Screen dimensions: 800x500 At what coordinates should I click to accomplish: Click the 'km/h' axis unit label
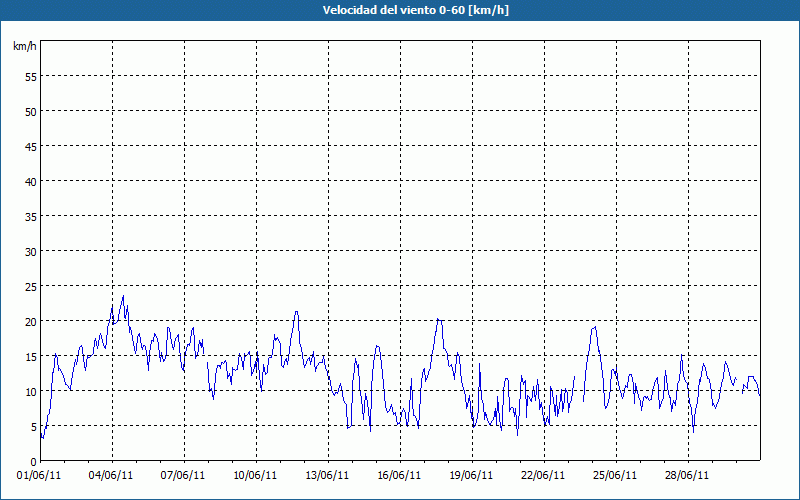coord(25,46)
